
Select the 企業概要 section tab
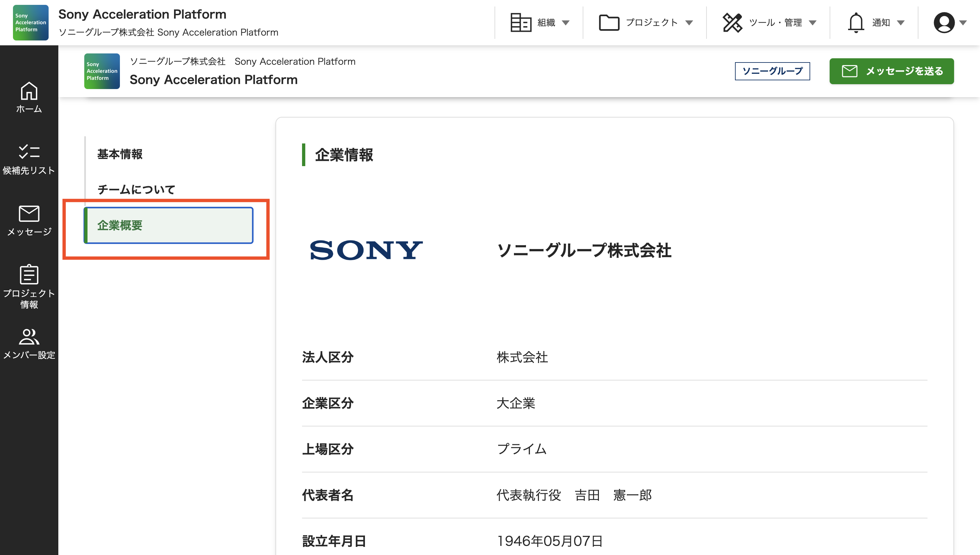point(168,225)
